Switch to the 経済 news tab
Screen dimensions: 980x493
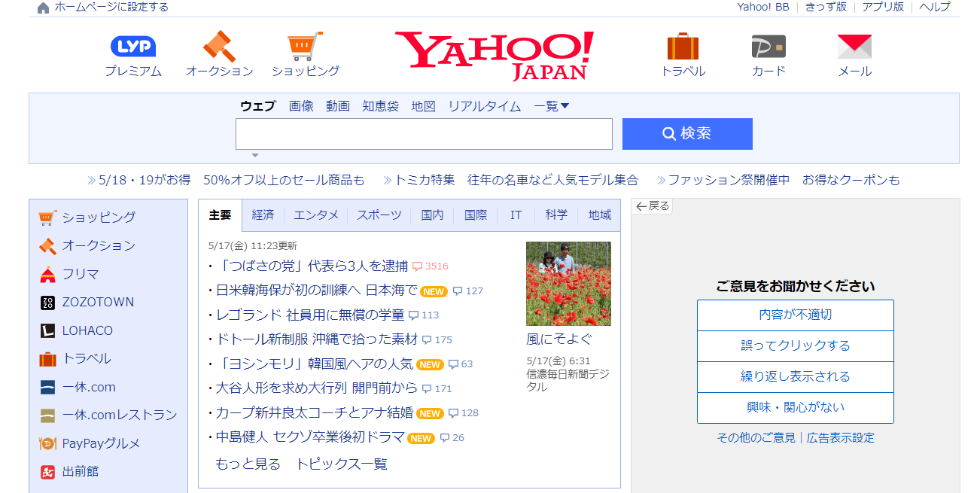263,215
